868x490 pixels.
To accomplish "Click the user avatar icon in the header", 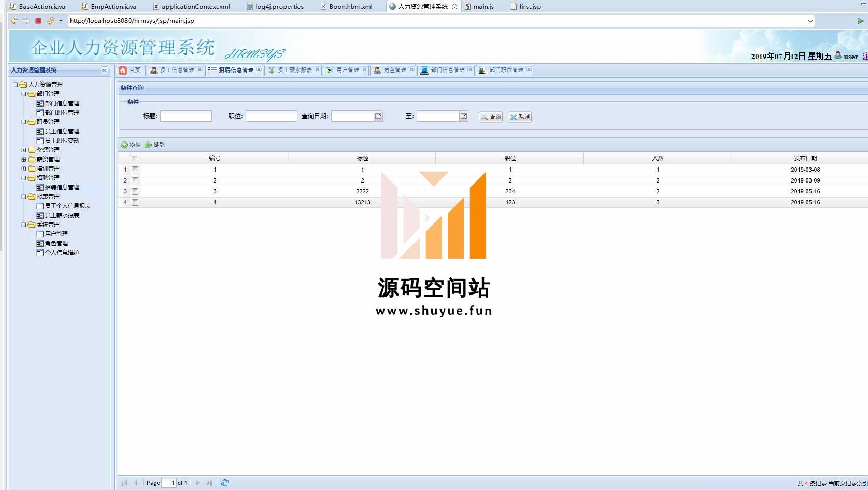I will pos(838,55).
